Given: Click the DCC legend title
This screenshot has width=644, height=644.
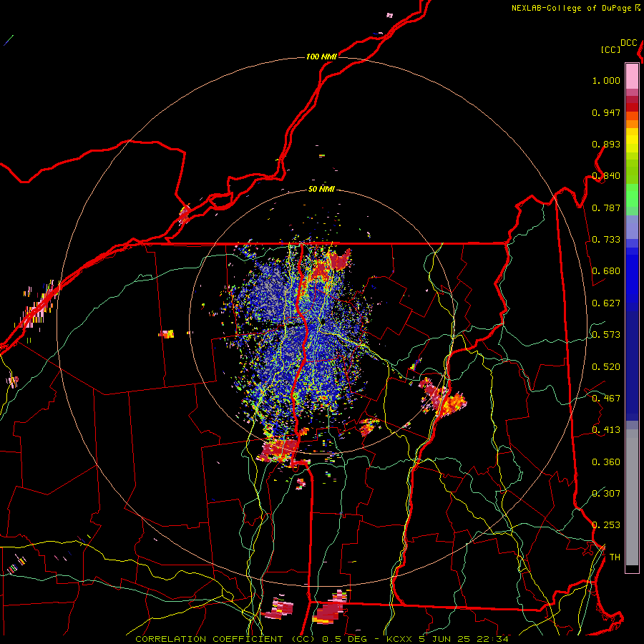Looking at the screenshot, I should point(628,43).
